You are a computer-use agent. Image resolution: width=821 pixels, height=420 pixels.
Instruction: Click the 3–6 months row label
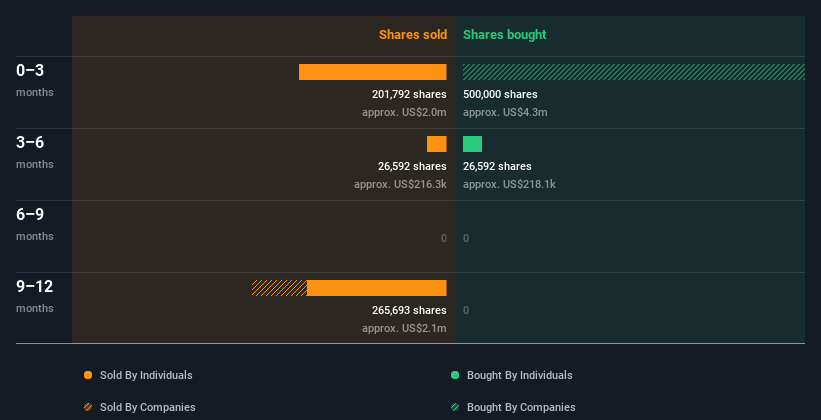pyautogui.click(x=35, y=152)
